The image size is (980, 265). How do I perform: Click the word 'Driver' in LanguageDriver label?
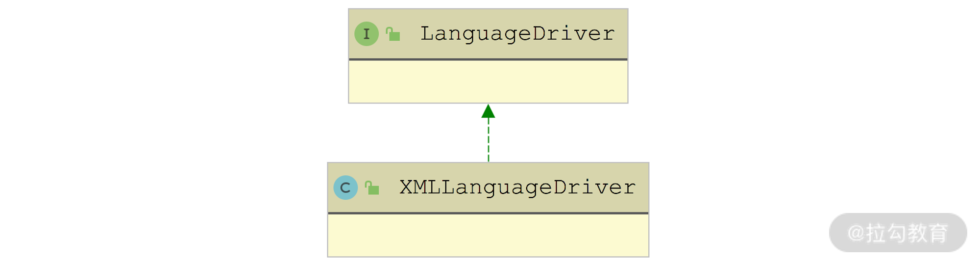point(573,34)
